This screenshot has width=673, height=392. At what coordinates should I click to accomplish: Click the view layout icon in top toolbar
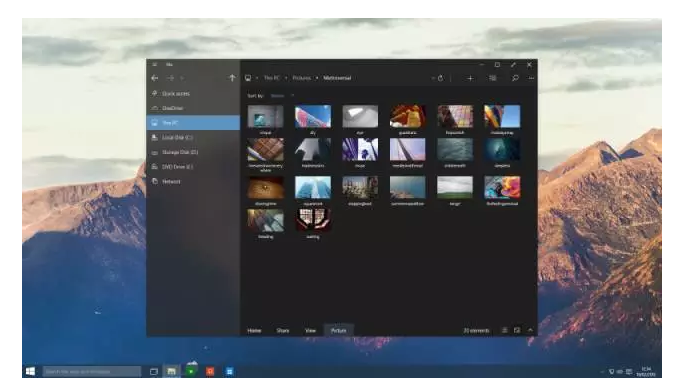(x=493, y=78)
